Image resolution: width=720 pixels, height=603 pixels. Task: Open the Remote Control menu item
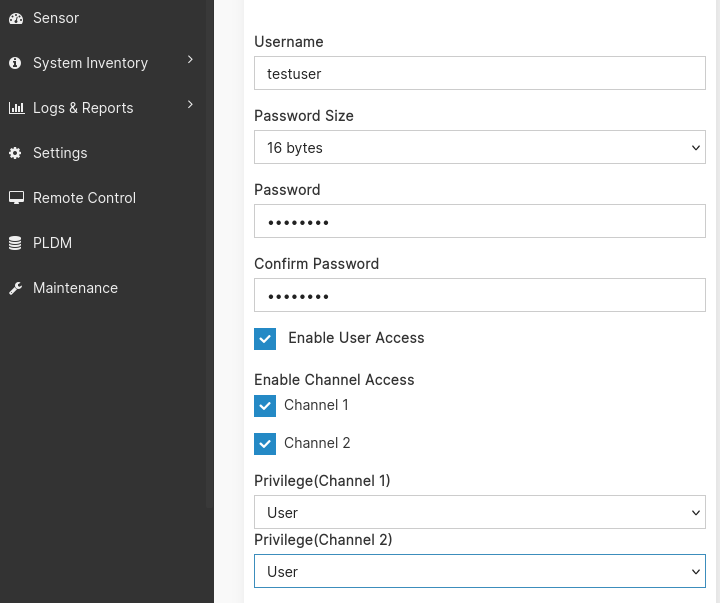[x=84, y=198]
